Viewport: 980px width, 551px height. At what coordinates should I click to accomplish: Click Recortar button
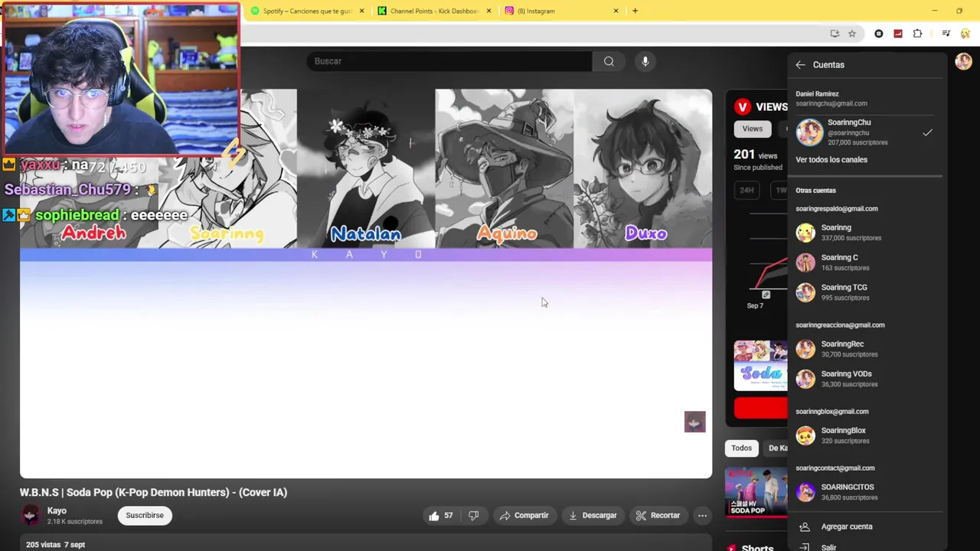coord(658,516)
